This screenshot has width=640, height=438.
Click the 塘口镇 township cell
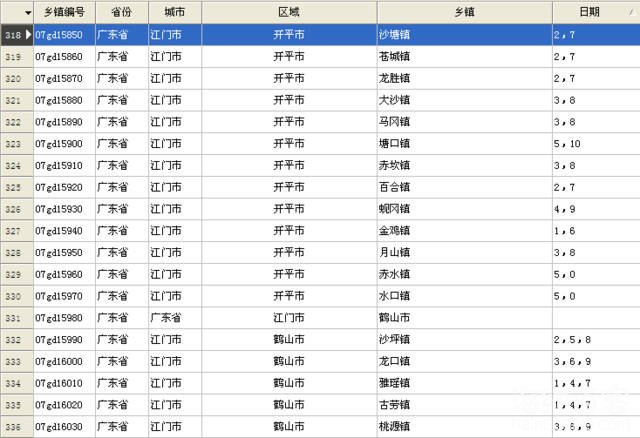[464, 144]
